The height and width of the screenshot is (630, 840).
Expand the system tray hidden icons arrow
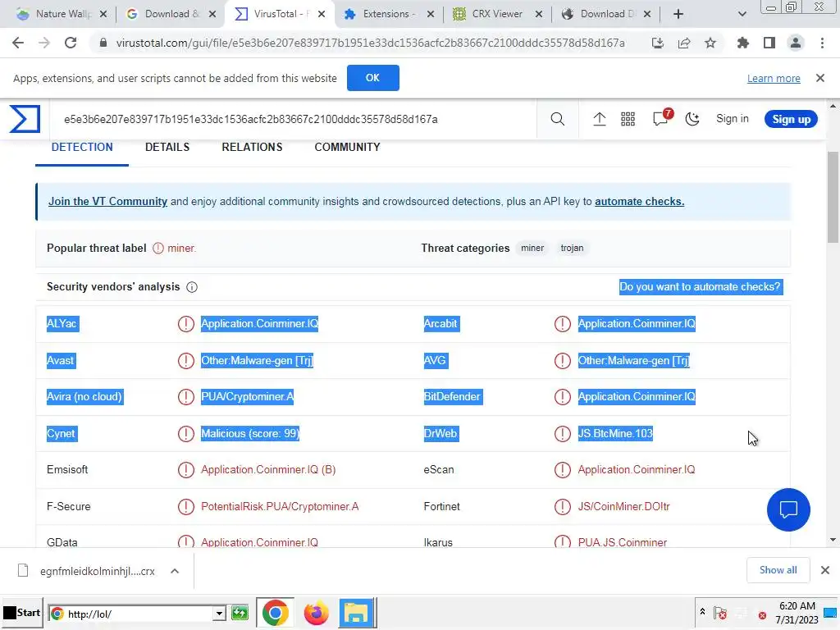coord(702,612)
